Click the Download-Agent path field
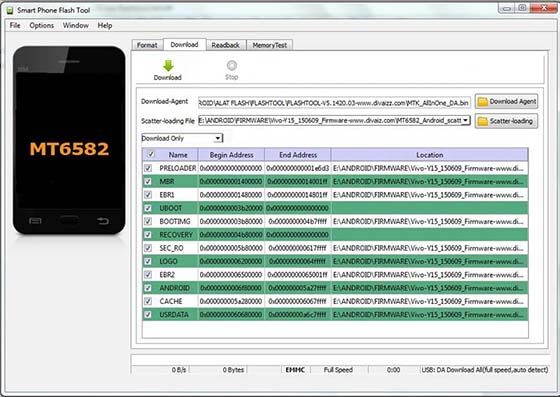 coord(334,103)
